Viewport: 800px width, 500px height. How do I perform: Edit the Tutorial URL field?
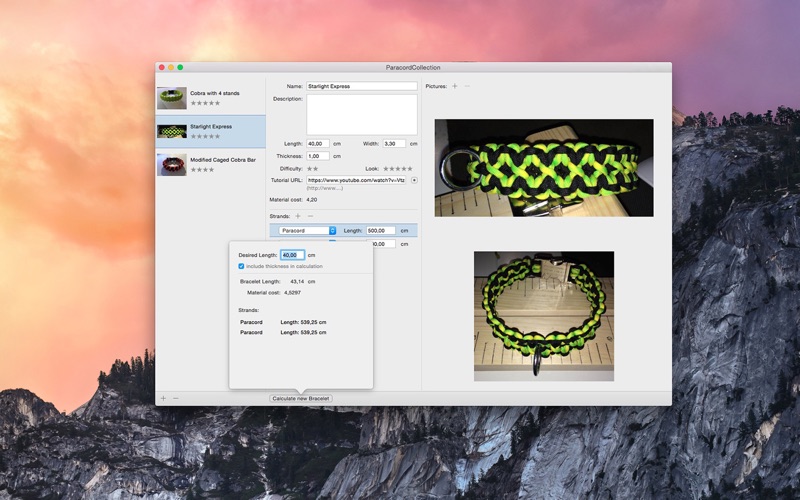[356, 180]
